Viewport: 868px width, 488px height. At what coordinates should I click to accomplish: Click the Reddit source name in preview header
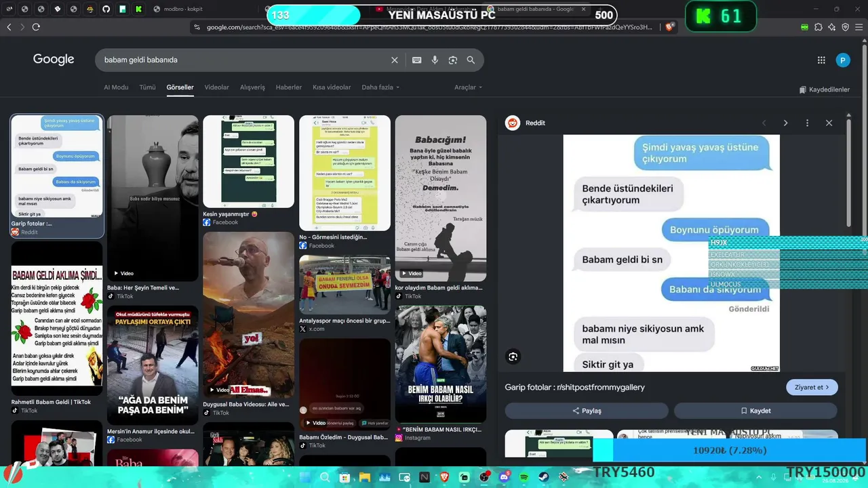535,123
